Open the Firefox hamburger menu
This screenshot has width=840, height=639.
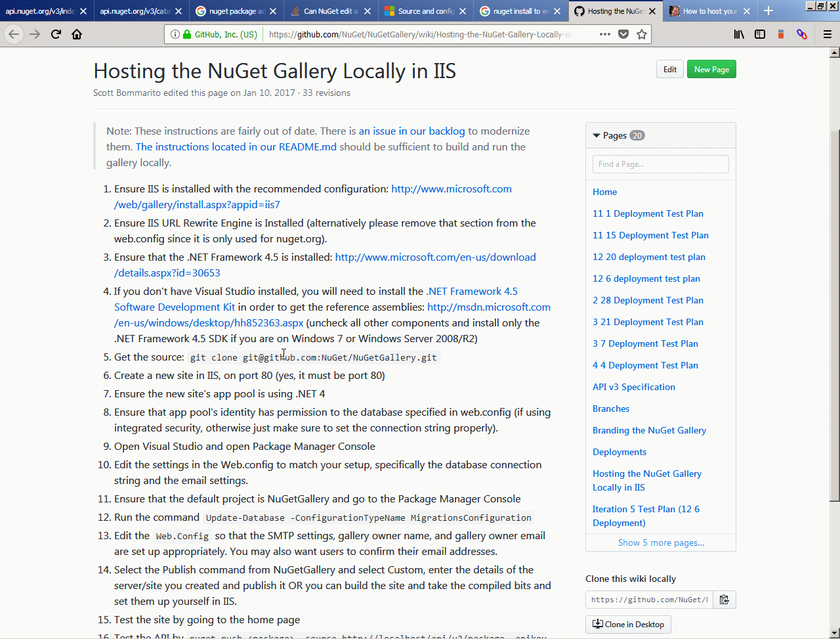coord(828,34)
